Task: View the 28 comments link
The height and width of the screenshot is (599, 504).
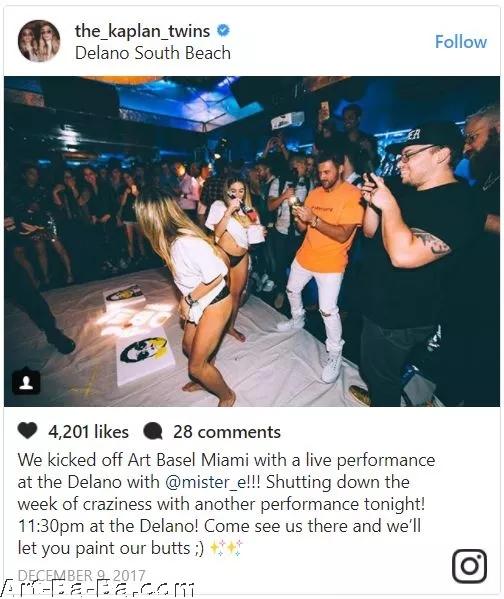Action: pyautogui.click(x=227, y=432)
